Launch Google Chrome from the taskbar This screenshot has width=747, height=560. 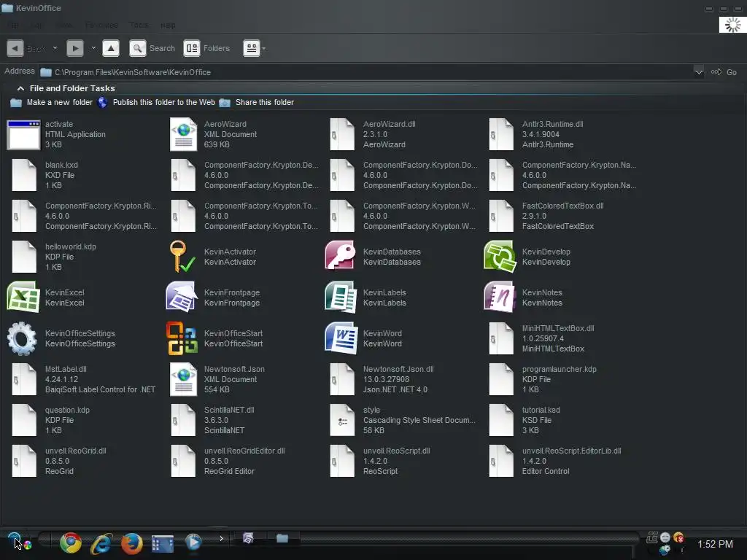tap(71, 542)
